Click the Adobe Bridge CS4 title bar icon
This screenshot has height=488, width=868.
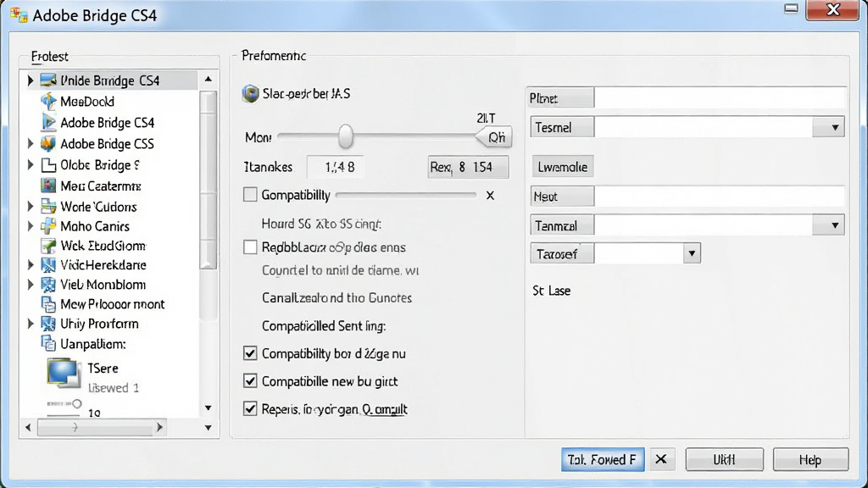coord(19,15)
